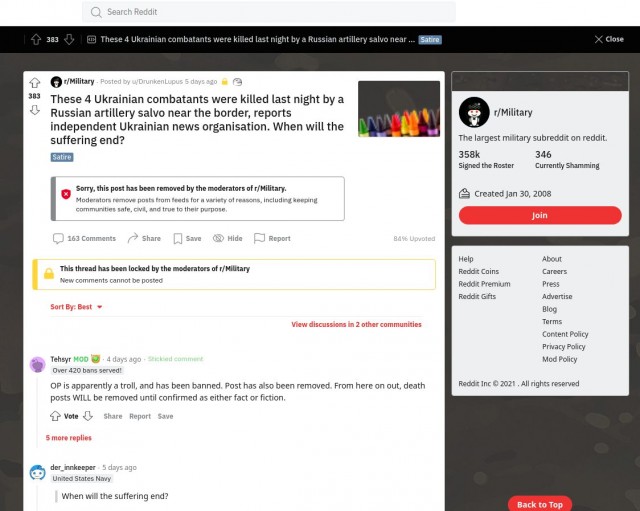Viewport: 640px width, 511px height.
Task: Click the icon right of the post's lock
Action: (x=237, y=82)
